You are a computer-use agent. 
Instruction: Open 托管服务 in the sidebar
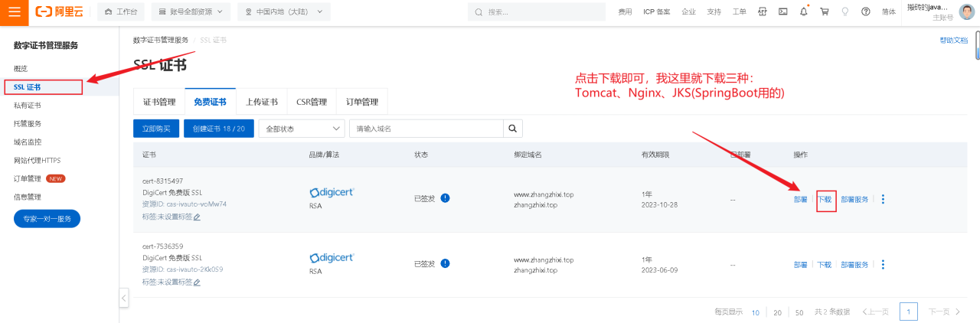click(x=28, y=123)
